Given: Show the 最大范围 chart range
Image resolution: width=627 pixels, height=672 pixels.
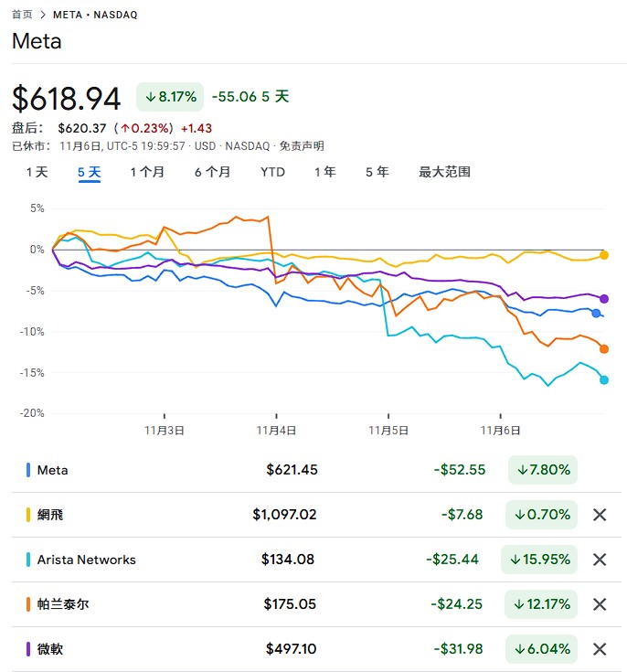Looking at the screenshot, I should [444, 172].
